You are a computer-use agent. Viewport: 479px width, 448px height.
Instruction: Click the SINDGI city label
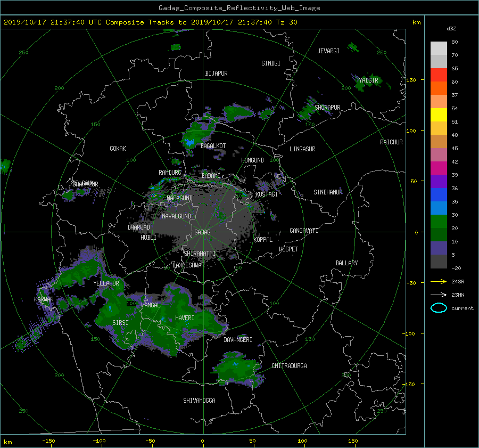point(271,63)
